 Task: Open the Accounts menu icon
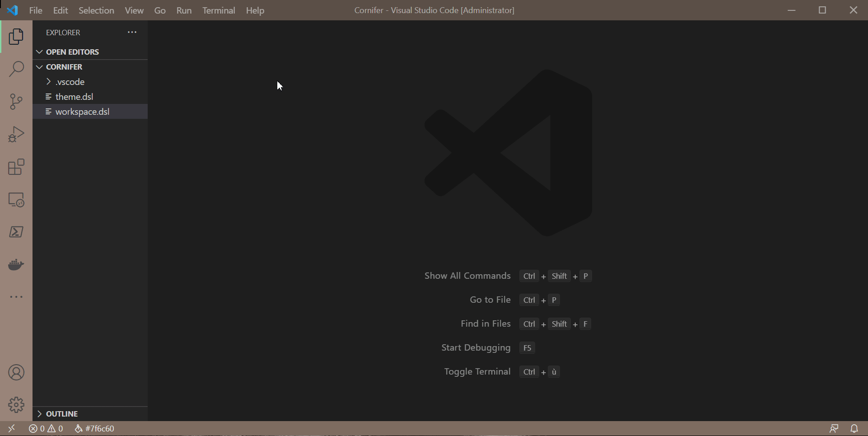[x=16, y=373]
